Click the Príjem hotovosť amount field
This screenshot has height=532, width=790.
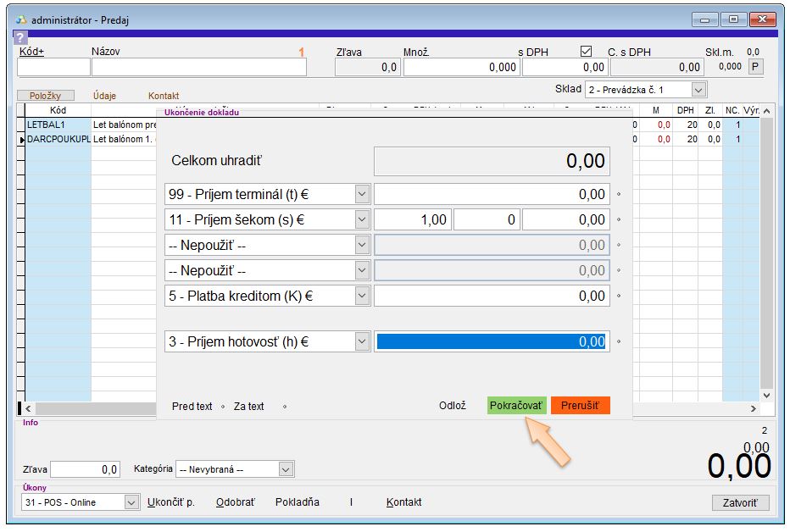(492, 341)
